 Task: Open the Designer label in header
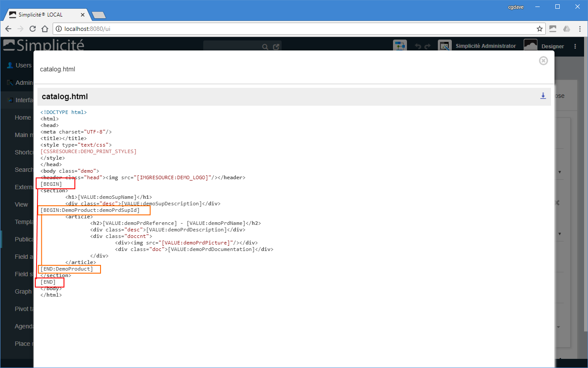click(553, 47)
